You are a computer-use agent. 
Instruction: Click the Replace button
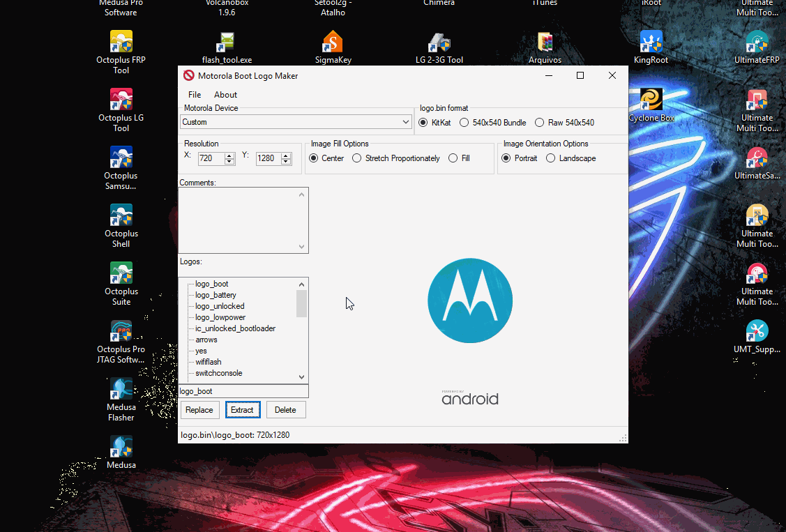click(199, 410)
